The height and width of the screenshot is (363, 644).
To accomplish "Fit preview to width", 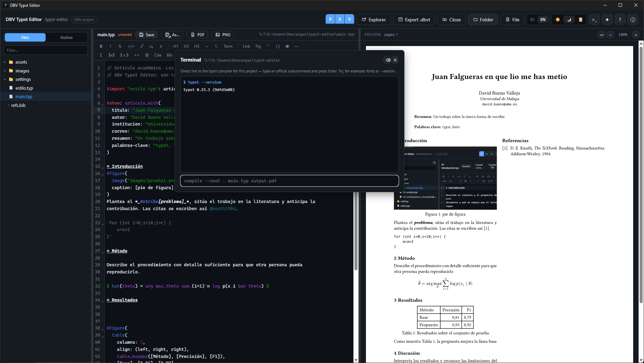I will pyautogui.click(x=602, y=35).
